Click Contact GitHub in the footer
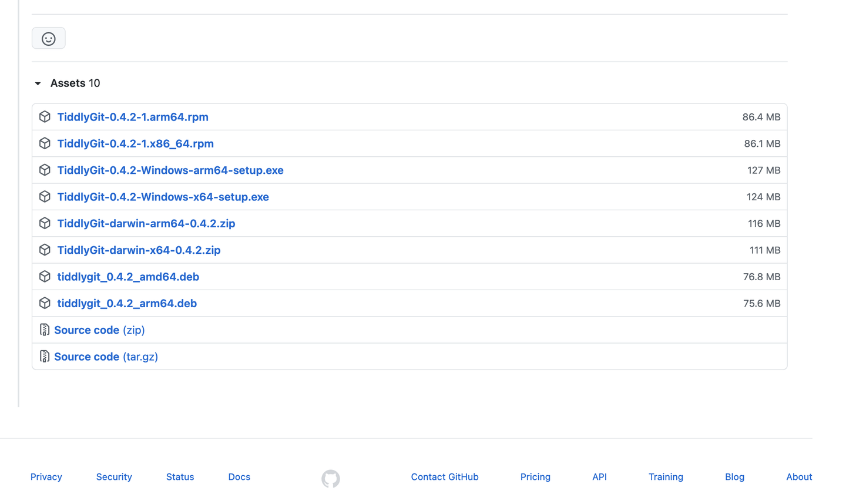The height and width of the screenshot is (504, 846). (x=445, y=476)
